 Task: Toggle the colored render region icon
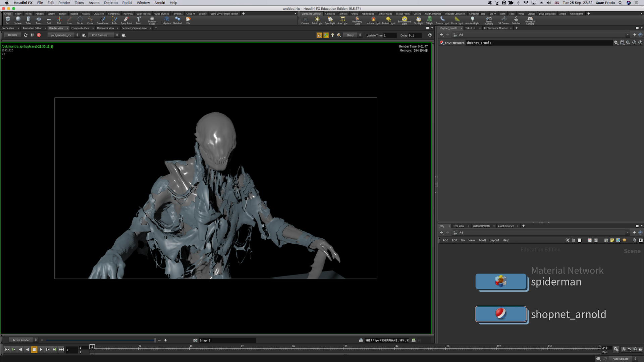(x=326, y=35)
